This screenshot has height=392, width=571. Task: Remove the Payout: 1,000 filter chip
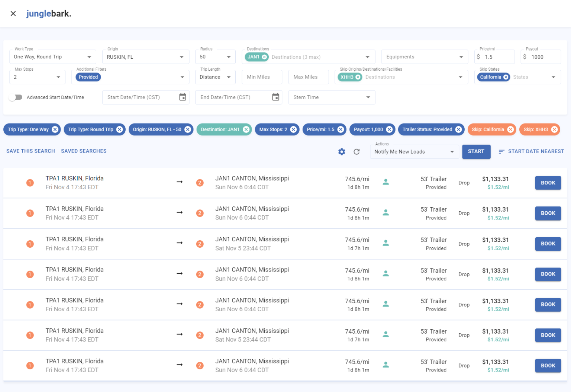[x=389, y=129]
